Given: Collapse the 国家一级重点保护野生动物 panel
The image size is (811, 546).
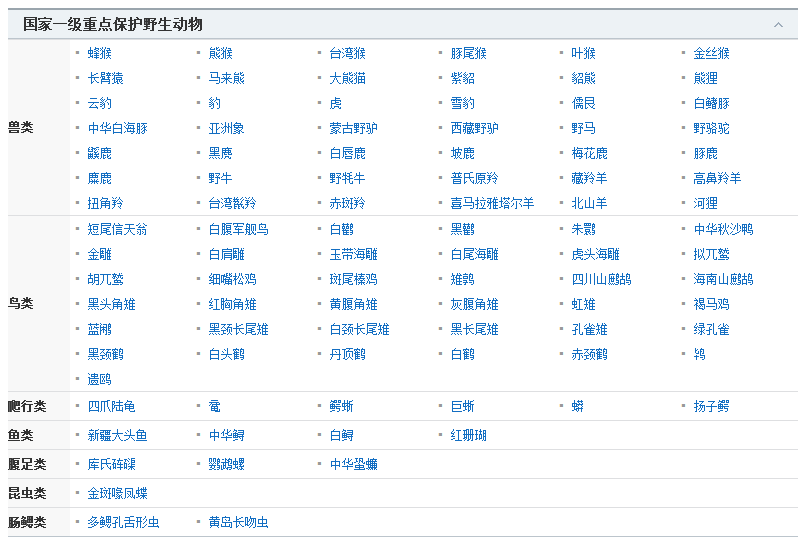Looking at the screenshot, I should click(778, 25).
